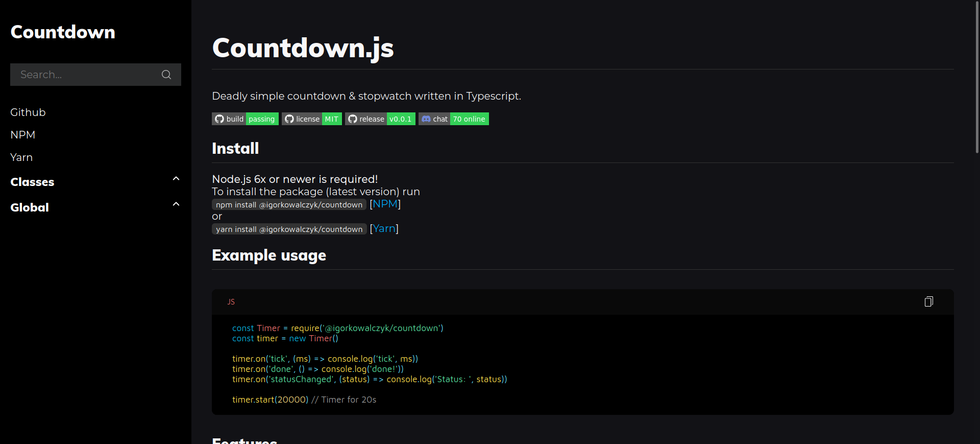Click the [NPM] link after install command
This screenshot has width=980, height=444.
[385, 204]
